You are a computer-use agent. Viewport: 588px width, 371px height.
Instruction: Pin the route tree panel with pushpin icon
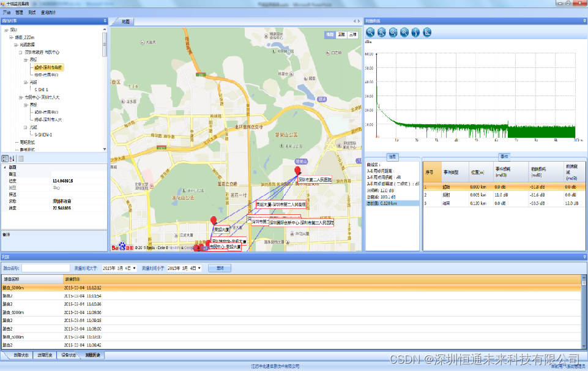(105, 21)
